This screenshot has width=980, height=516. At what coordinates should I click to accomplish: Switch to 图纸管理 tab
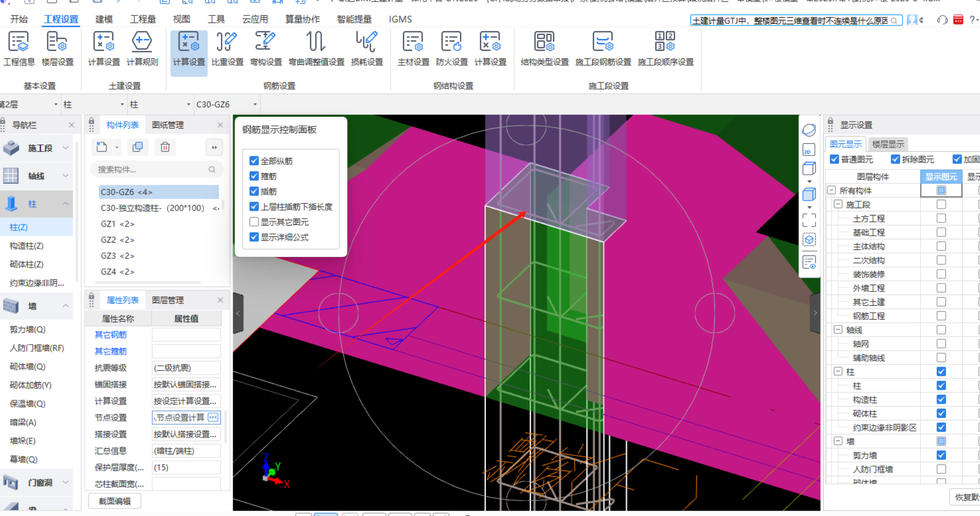tap(168, 125)
